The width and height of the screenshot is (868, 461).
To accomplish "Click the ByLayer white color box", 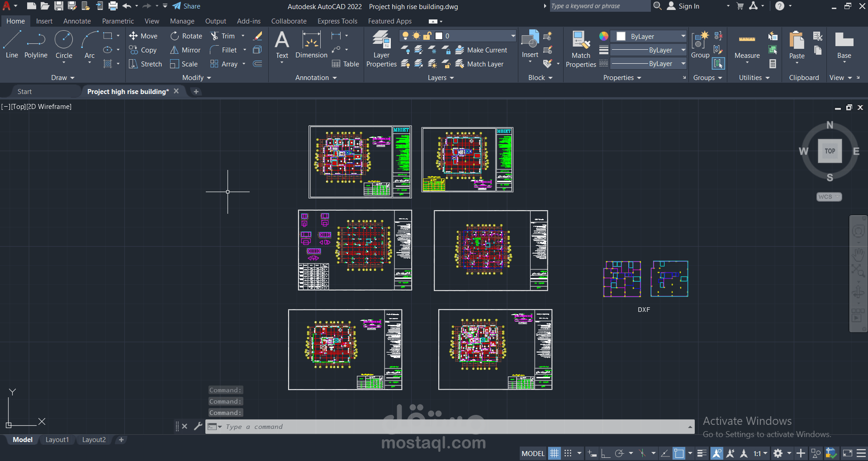I will [x=621, y=36].
